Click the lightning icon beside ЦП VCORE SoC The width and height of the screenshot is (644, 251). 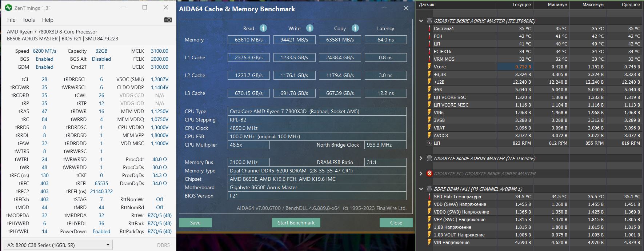click(x=429, y=97)
